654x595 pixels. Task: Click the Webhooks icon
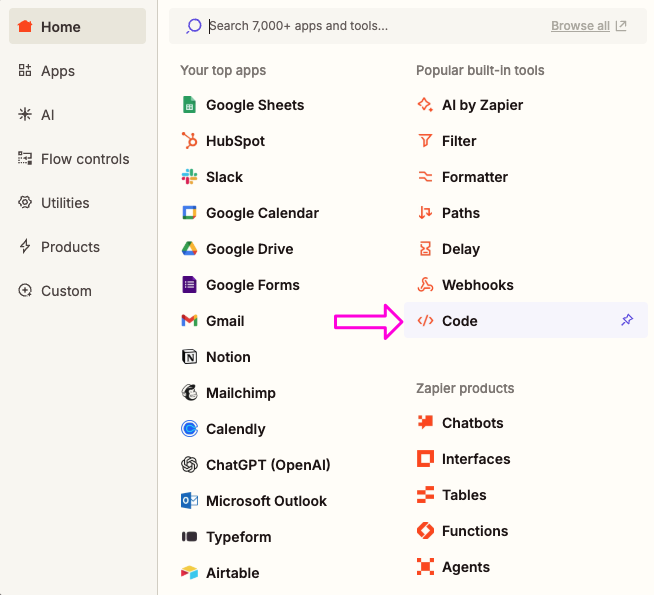pyautogui.click(x=425, y=284)
